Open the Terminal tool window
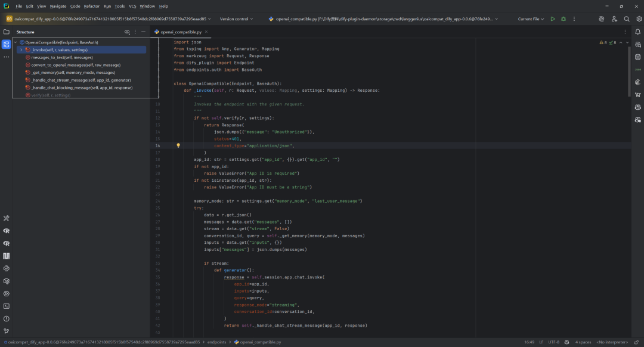The image size is (644, 347). (x=6, y=306)
